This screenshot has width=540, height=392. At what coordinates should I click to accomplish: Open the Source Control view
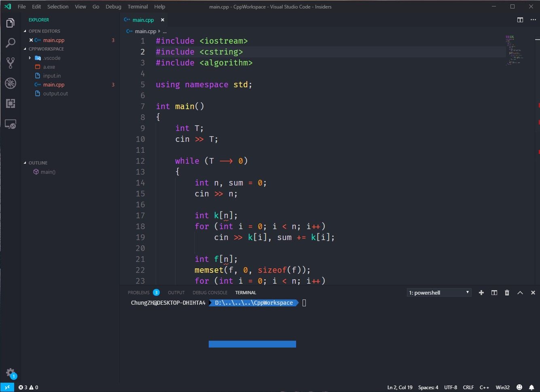(11, 63)
